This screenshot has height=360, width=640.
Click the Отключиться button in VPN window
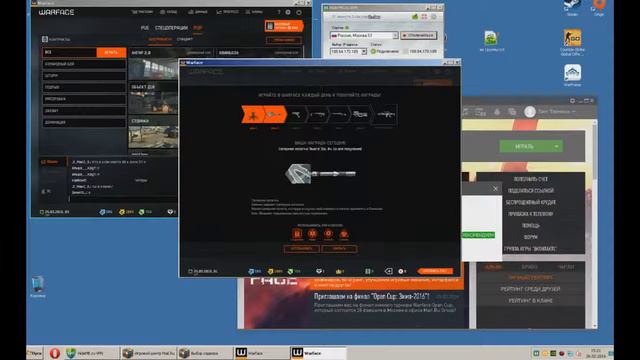(418, 36)
